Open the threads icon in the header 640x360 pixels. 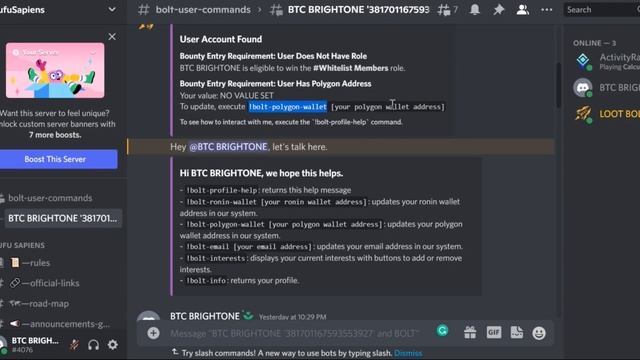tap(443, 9)
